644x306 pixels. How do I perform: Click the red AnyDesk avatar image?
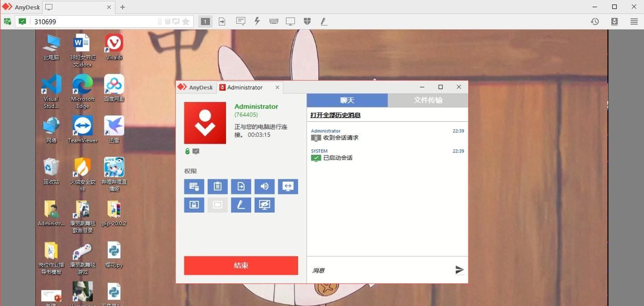click(205, 123)
